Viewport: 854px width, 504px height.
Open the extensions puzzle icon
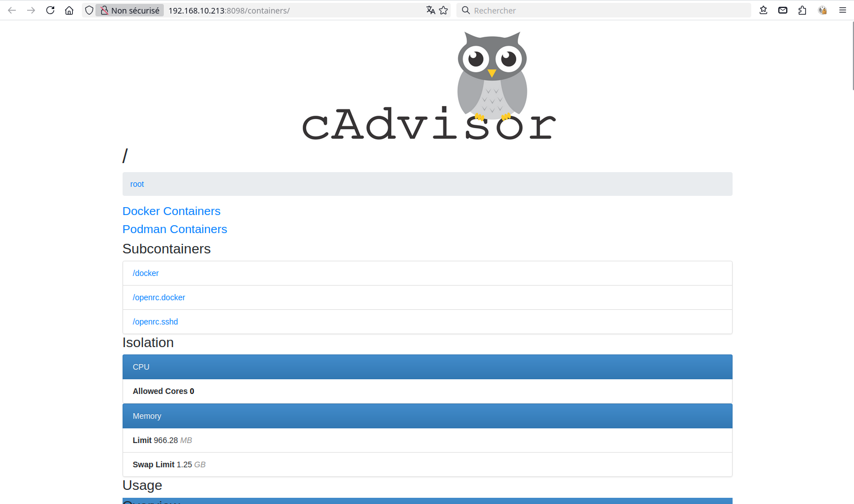pyautogui.click(x=802, y=10)
